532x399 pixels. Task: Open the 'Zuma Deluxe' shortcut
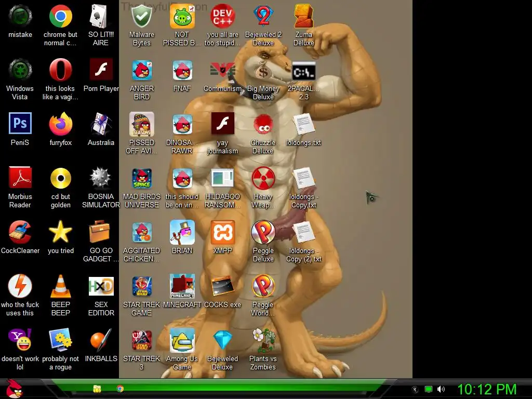303,16
